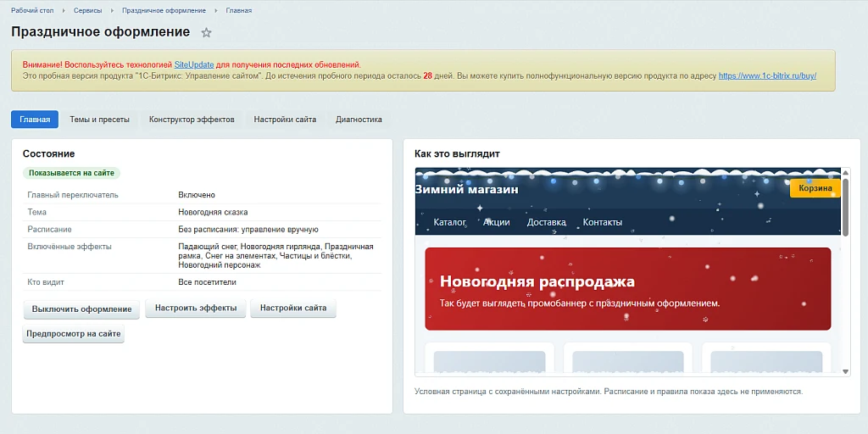Select Акции in preview menu

[497, 222]
